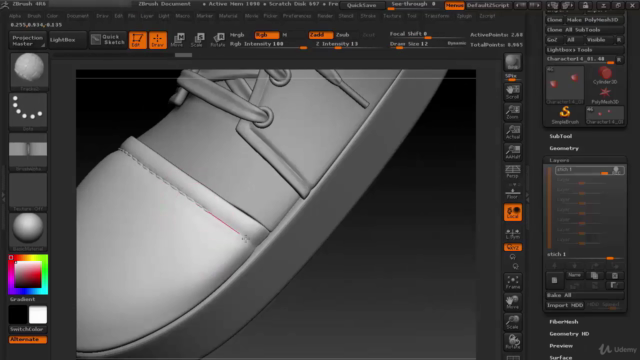Toggle Alternate color button
The width and height of the screenshot is (640, 360).
coord(28,340)
